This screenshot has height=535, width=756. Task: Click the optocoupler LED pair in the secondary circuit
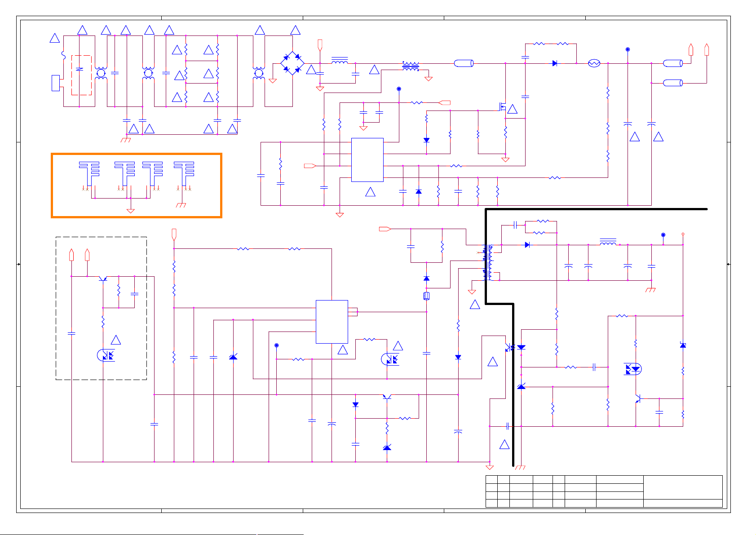[x=632, y=369]
